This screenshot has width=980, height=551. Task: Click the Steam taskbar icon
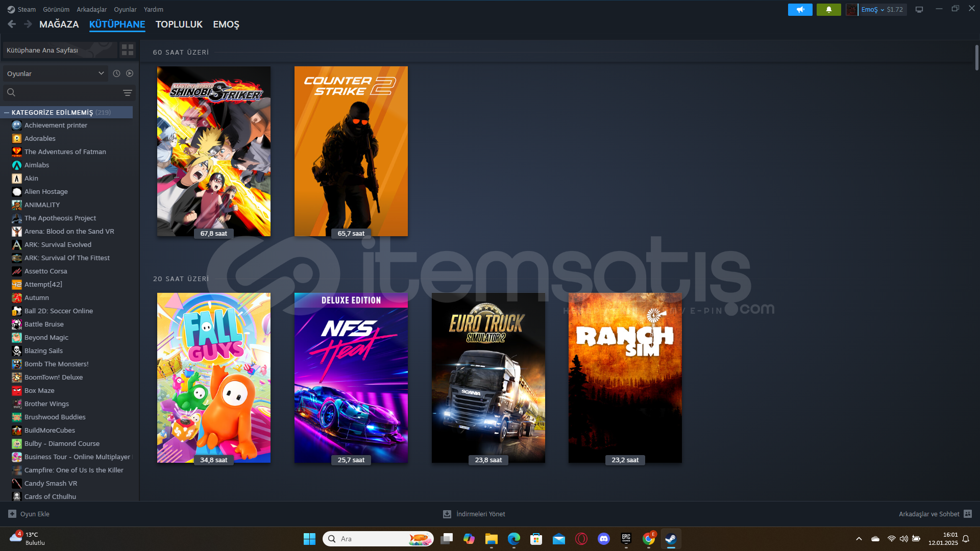[x=671, y=539]
